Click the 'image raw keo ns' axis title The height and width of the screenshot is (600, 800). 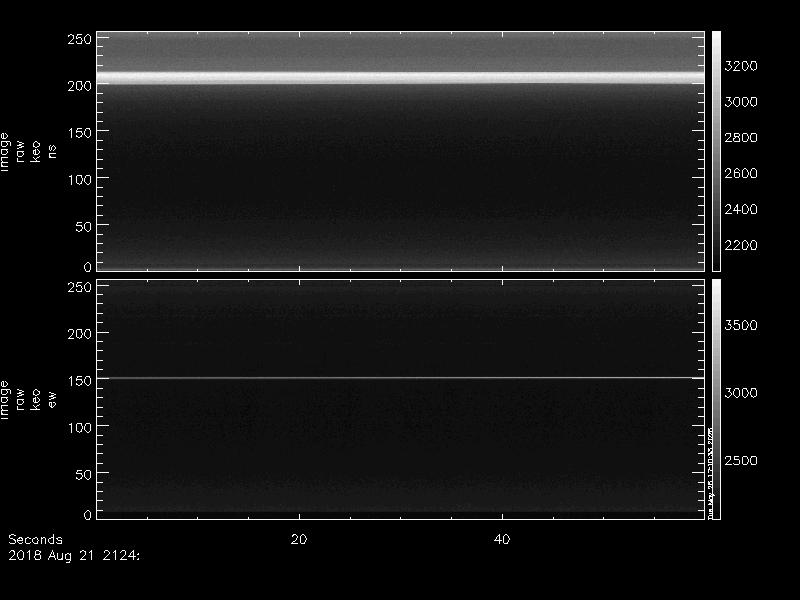click(x=28, y=152)
